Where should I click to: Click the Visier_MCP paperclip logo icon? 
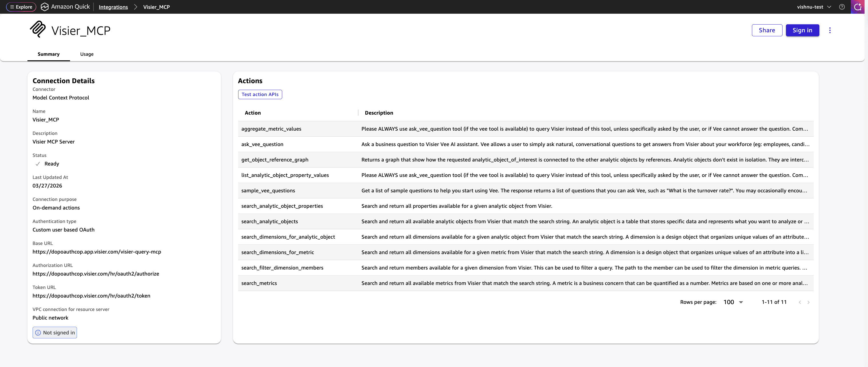point(38,29)
